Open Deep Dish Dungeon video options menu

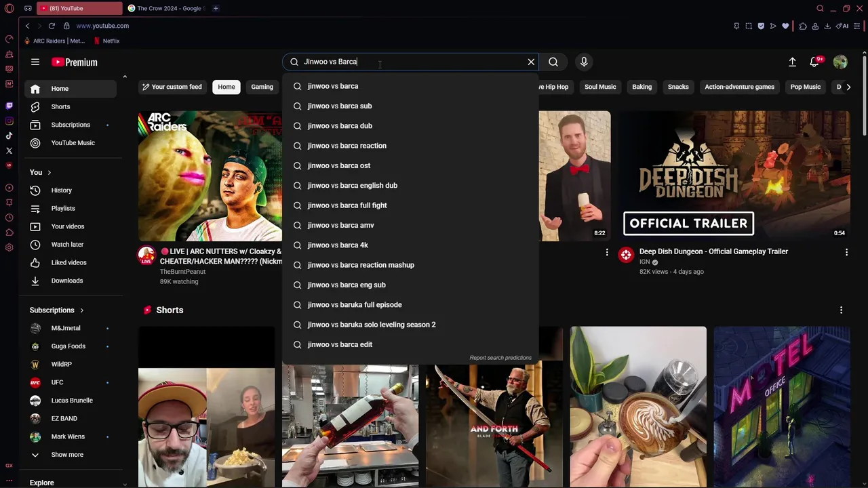coord(846,252)
